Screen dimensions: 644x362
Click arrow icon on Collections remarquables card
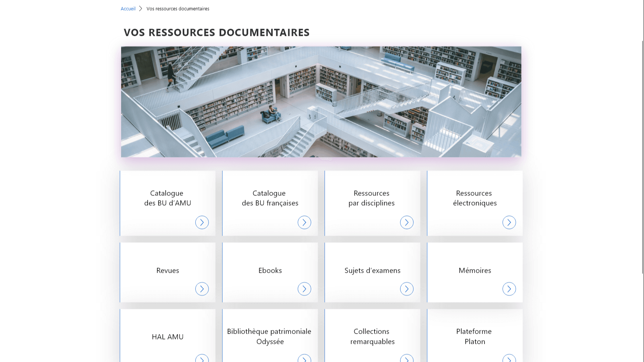(x=407, y=358)
